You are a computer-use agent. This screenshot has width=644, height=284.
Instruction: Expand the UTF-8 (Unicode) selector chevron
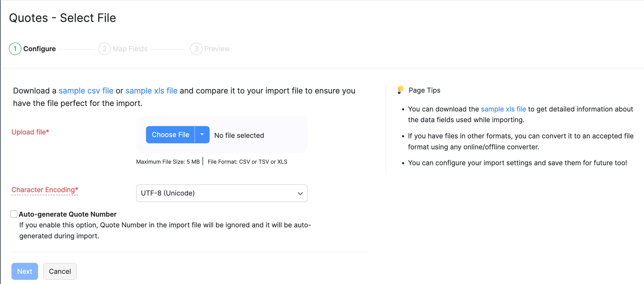coord(300,193)
